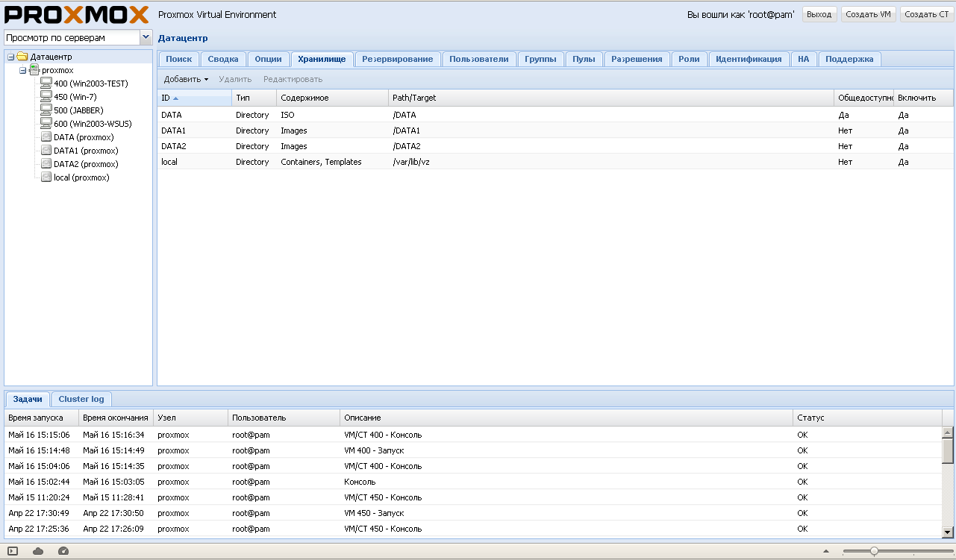Image resolution: width=956 pixels, height=560 pixels.
Task: Select the VM 450 (Win-7) monitor icon
Action: [46, 97]
